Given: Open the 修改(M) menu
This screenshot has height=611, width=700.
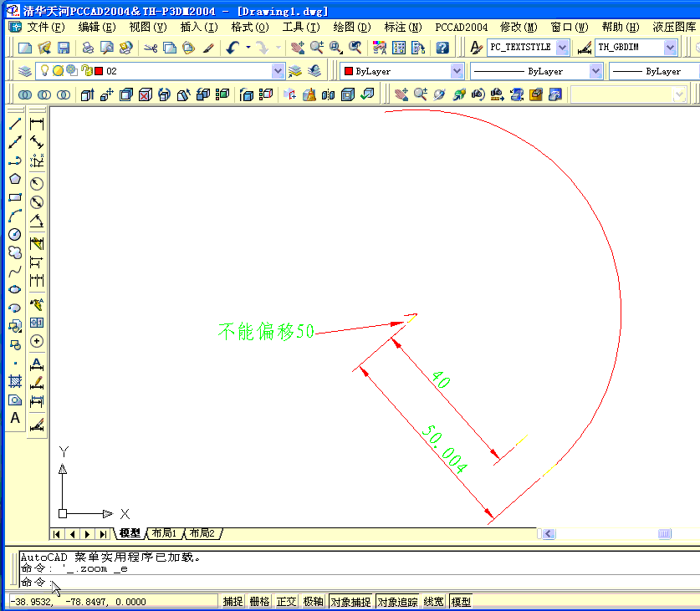Looking at the screenshot, I should point(519,28).
